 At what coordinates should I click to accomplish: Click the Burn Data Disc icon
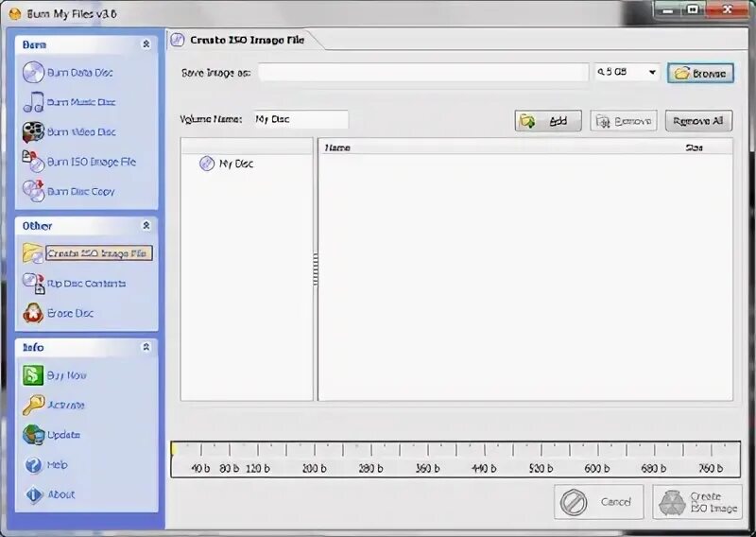[x=33, y=73]
